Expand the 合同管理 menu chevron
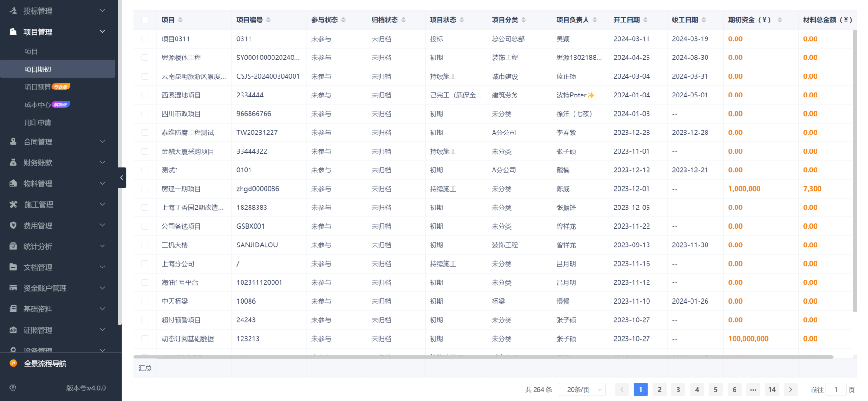Screen dimensions: 868x401 point(103,141)
